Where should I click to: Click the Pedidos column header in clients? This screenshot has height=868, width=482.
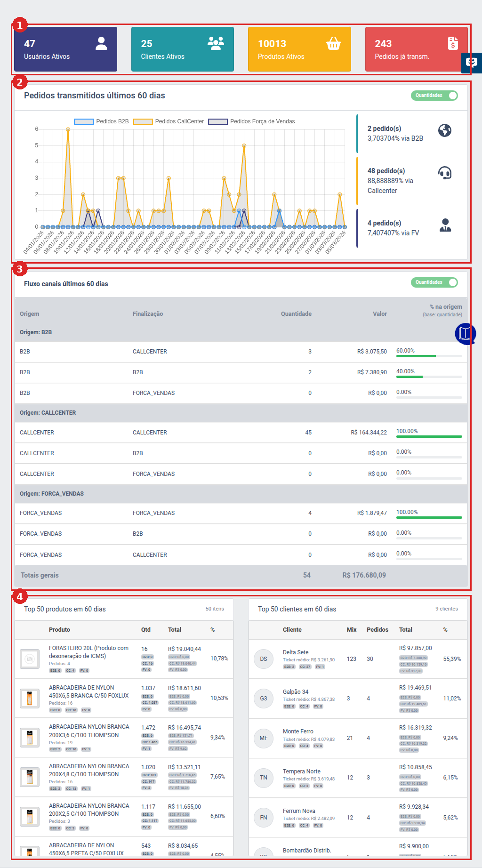click(x=378, y=630)
